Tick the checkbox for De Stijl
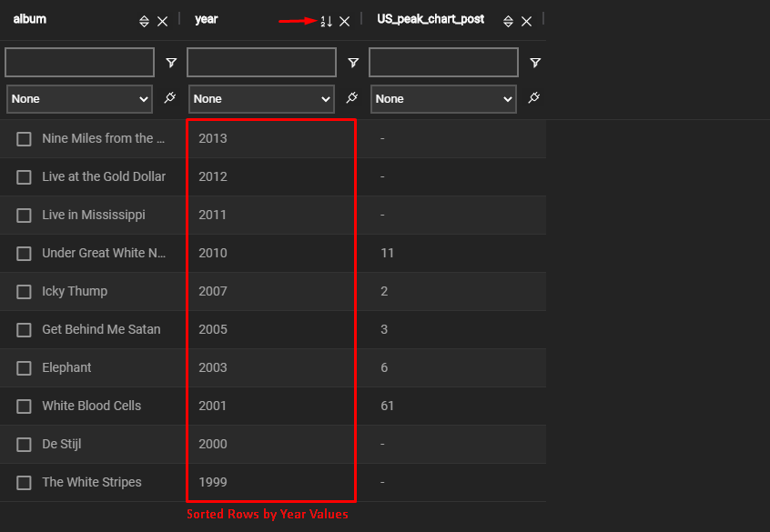Viewport: 770px width, 532px height. point(24,445)
